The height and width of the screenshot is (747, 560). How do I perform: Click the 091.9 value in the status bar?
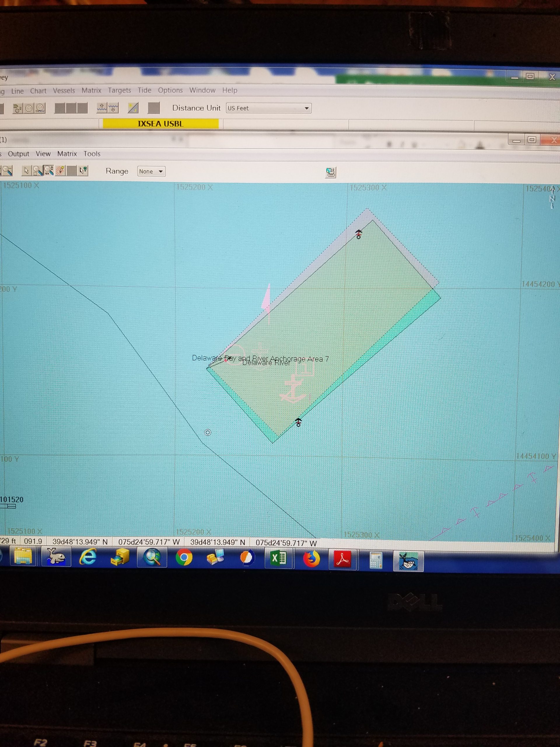click(x=33, y=541)
